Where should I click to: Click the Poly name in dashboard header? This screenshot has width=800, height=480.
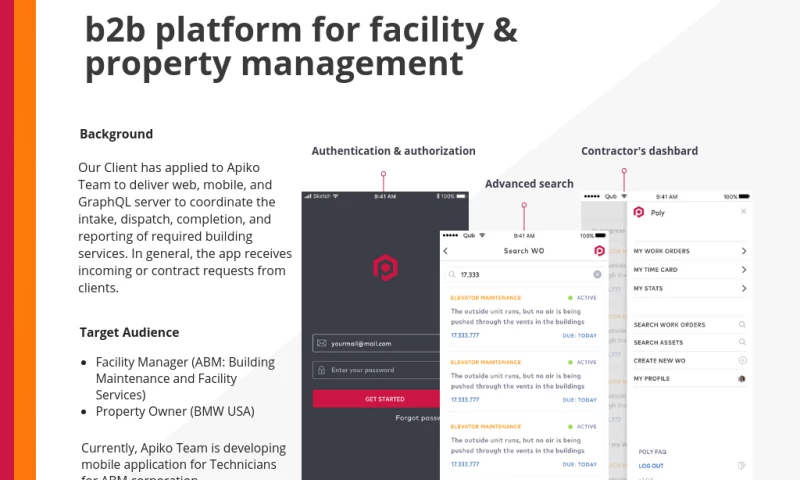(658, 213)
